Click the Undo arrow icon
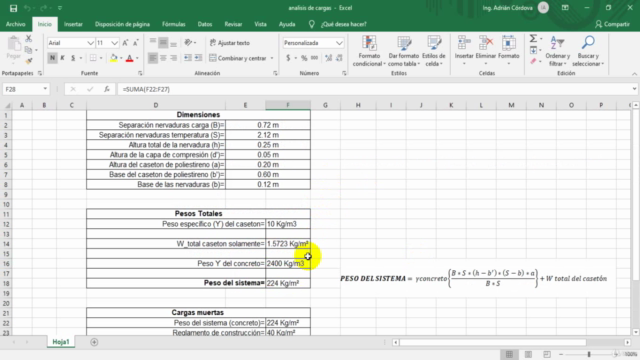 point(27,8)
